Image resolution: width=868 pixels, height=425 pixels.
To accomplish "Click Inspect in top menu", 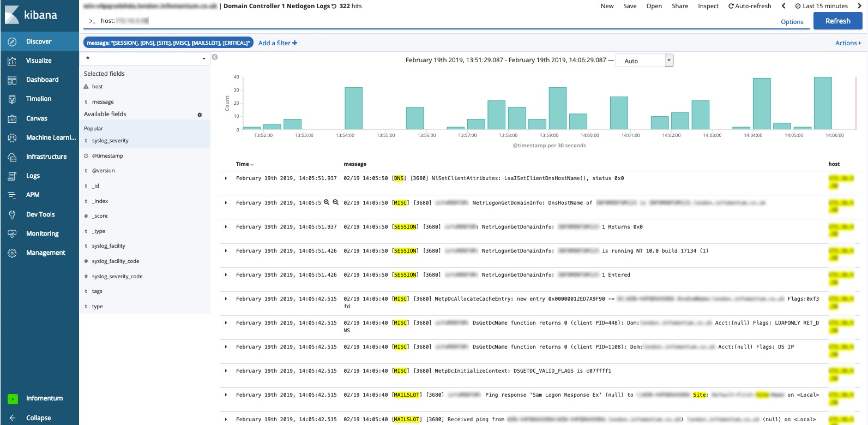I will click(x=708, y=6).
